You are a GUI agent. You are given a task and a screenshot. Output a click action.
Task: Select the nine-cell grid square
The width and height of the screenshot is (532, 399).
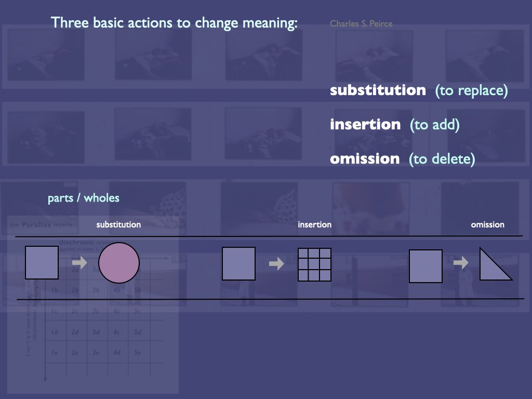pyautogui.click(x=314, y=264)
